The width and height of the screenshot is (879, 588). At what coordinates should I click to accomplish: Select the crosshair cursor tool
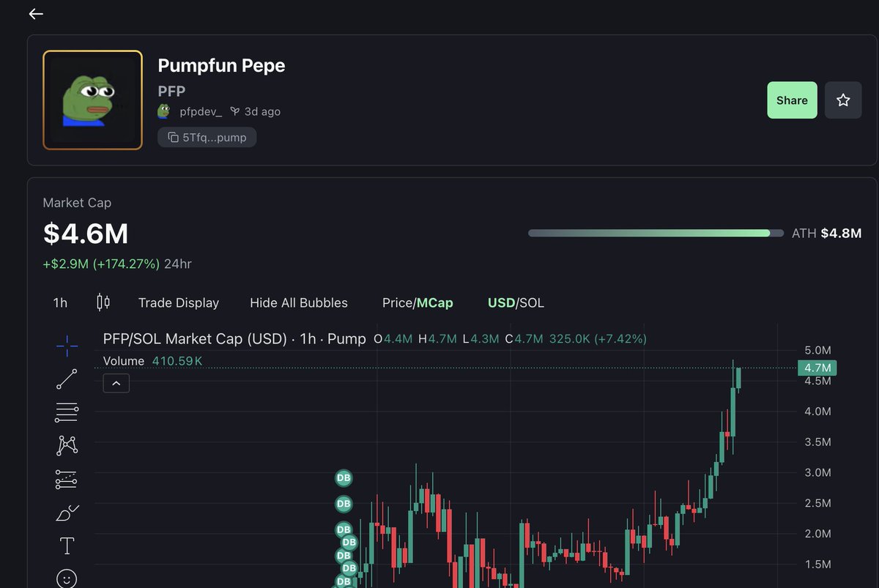[x=67, y=346]
